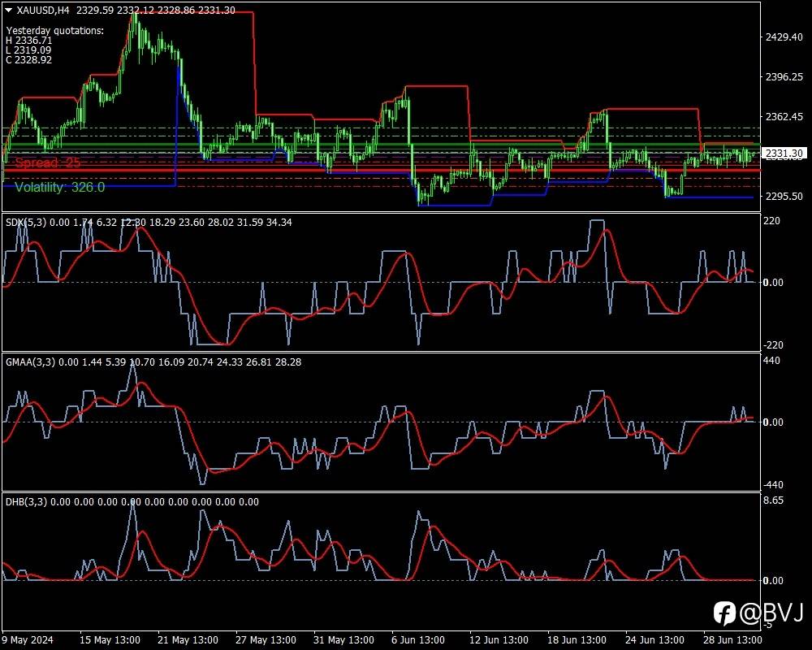This screenshot has height=650, width=812.
Task: Click the @BVJ watermark text
Action: pyautogui.click(x=771, y=613)
